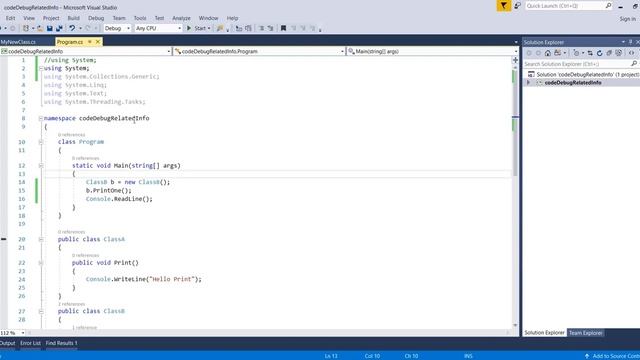Close the Program.cs tab
640x360 pixels.
[98, 42]
